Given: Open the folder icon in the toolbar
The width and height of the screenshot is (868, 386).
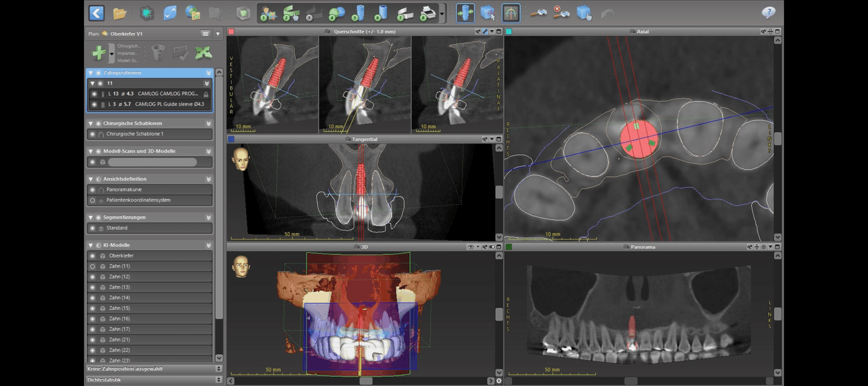Looking at the screenshot, I should [120, 14].
